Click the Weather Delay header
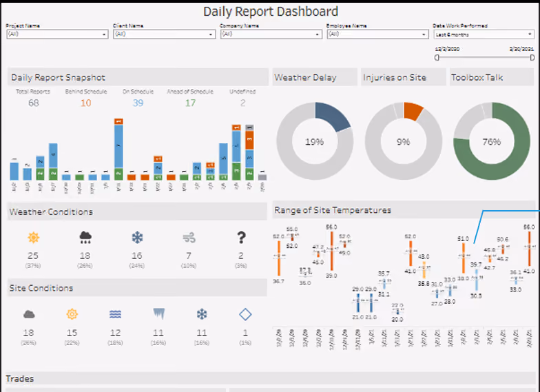The width and height of the screenshot is (540, 392). [315, 77]
